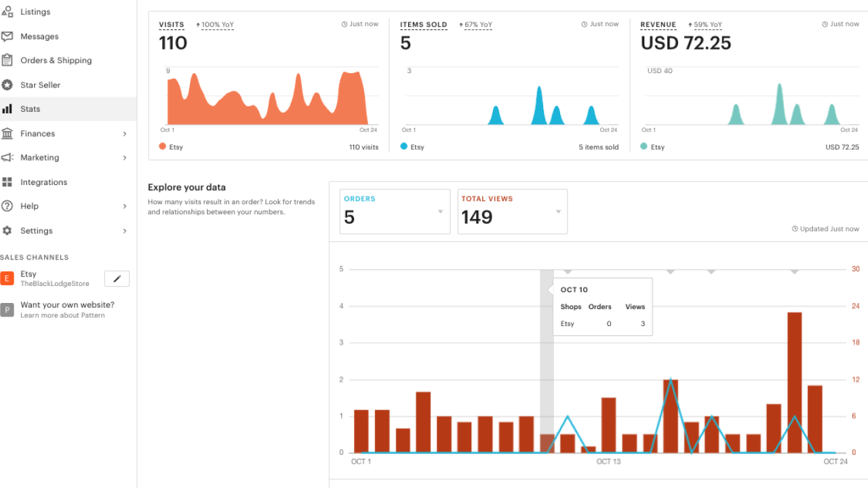Screen dimensions: 868x488
Task: Click the SALES CHANNELS section header
Action: tap(34, 258)
